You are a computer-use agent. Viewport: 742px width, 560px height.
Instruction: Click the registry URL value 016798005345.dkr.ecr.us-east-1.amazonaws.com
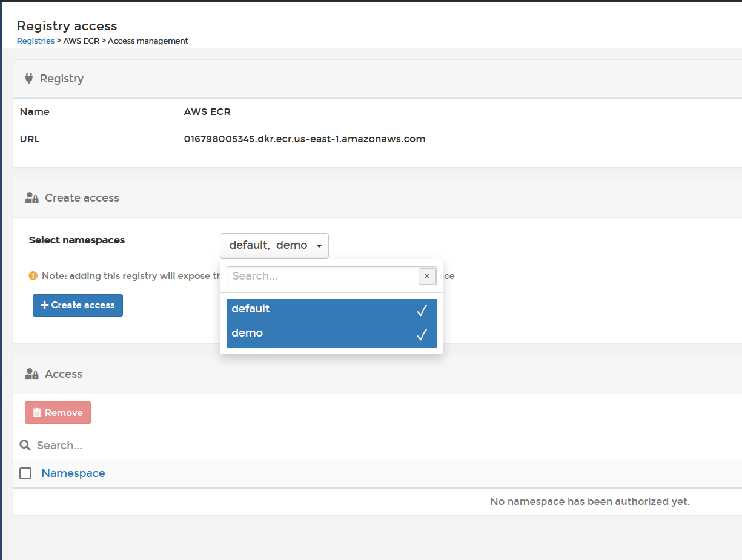[x=305, y=139]
